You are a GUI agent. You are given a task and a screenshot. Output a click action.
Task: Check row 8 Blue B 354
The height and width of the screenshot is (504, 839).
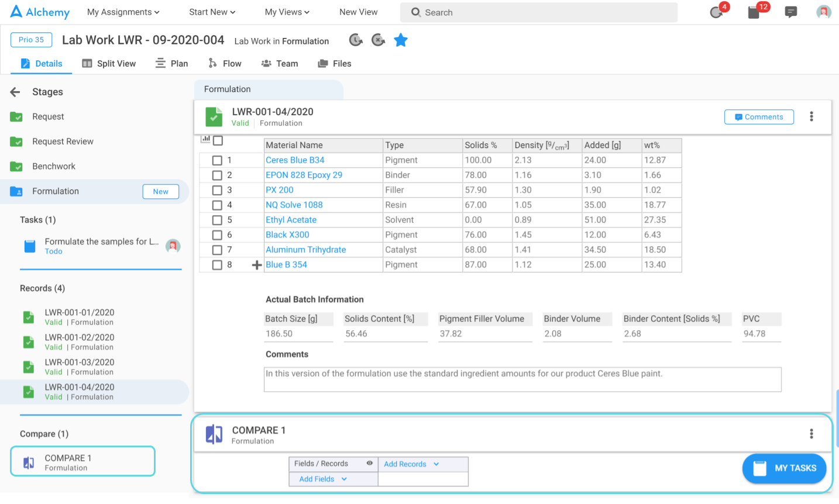pyautogui.click(x=217, y=265)
